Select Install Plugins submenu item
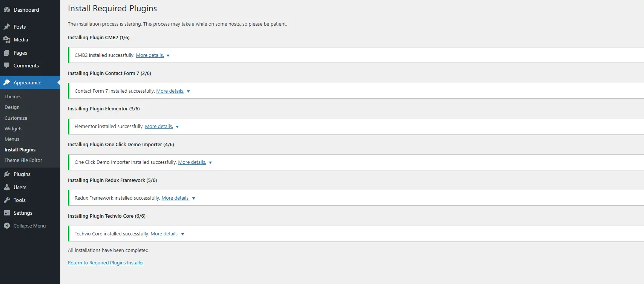 click(20, 150)
